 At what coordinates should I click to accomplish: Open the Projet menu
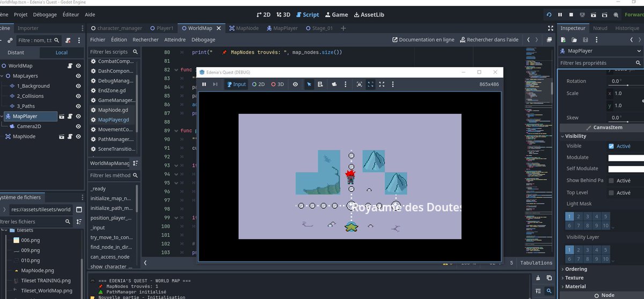click(21, 14)
